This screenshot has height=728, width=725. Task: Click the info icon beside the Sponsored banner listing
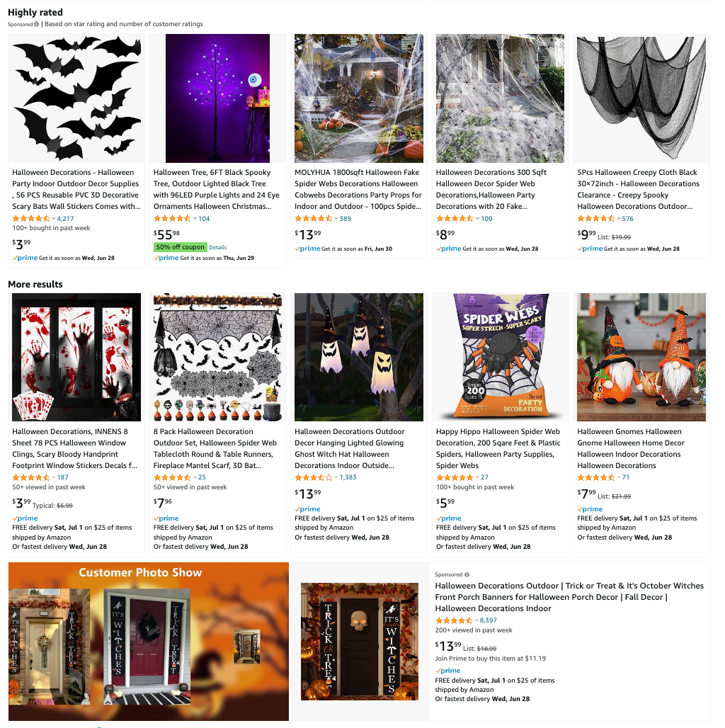467,574
